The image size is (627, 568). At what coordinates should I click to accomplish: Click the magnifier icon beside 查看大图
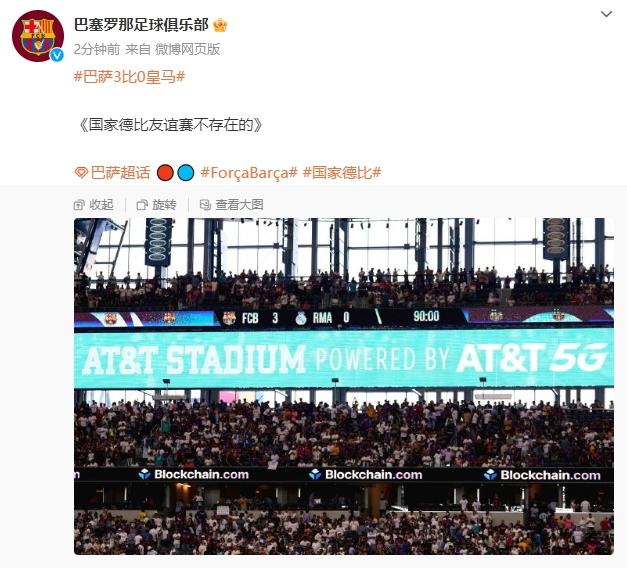(x=205, y=205)
